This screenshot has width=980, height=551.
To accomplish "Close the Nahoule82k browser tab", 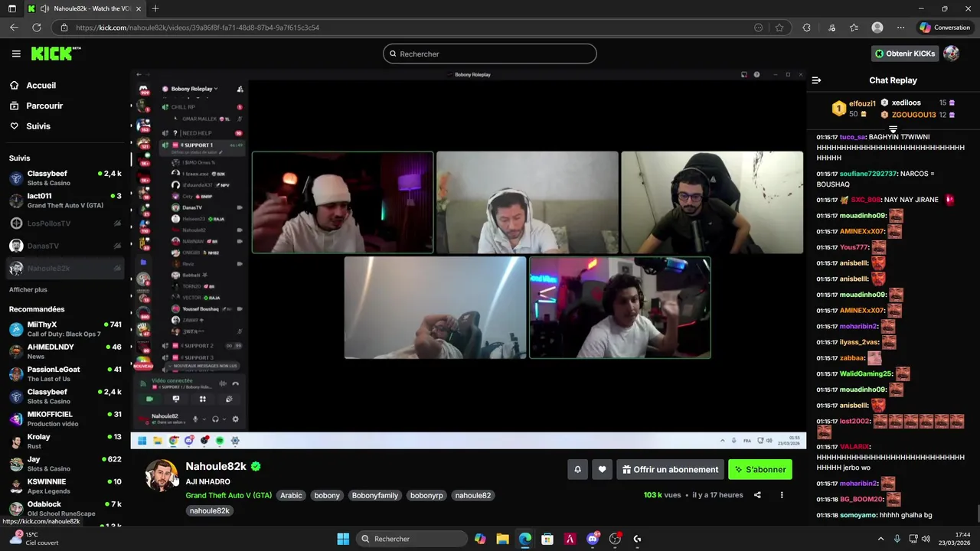I will 139,8.
